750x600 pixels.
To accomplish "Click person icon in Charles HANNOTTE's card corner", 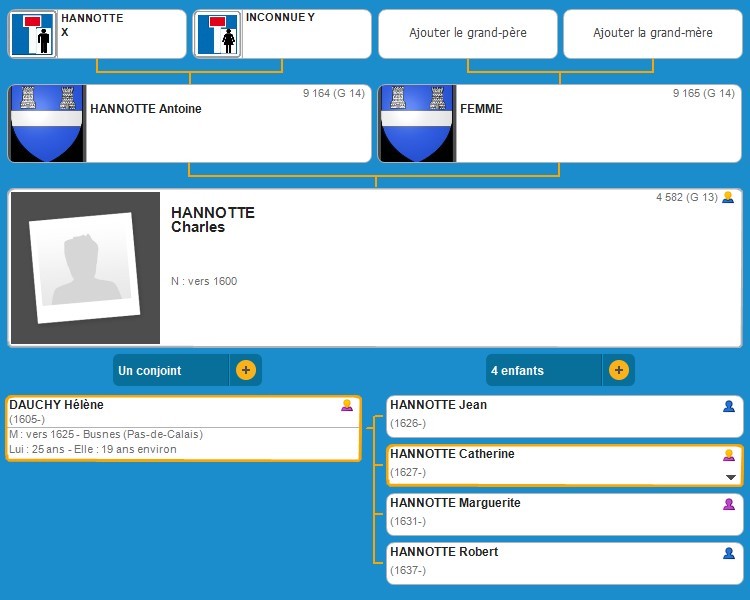I will 728,197.
